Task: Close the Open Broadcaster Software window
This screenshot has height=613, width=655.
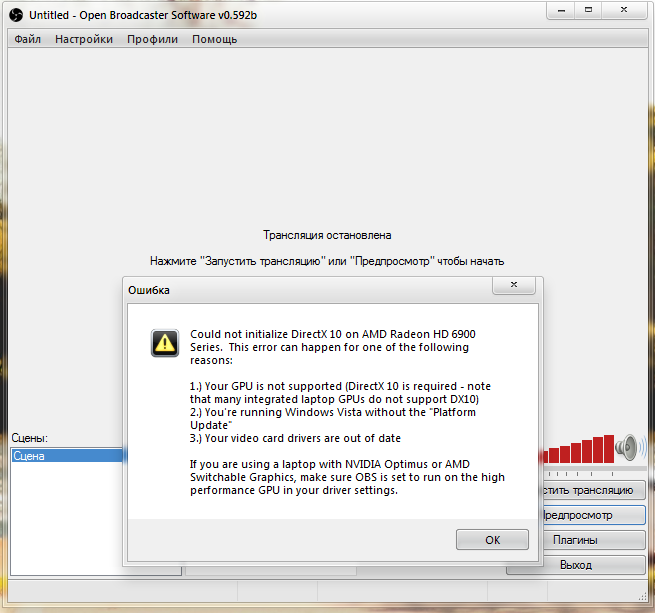Action: 626,12
